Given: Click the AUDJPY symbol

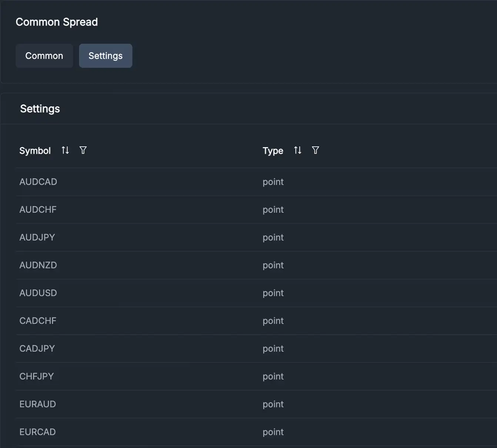Looking at the screenshot, I should (x=37, y=237).
